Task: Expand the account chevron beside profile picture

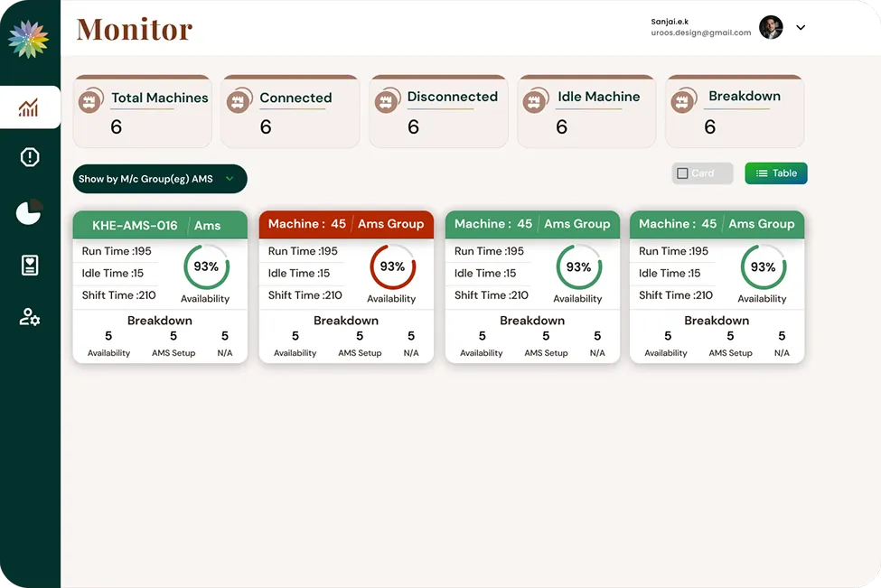Action: (x=801, y=28)
